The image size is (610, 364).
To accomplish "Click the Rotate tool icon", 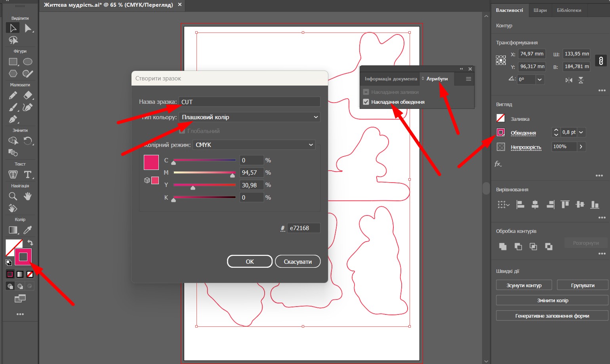I will (x=28, y=141).
